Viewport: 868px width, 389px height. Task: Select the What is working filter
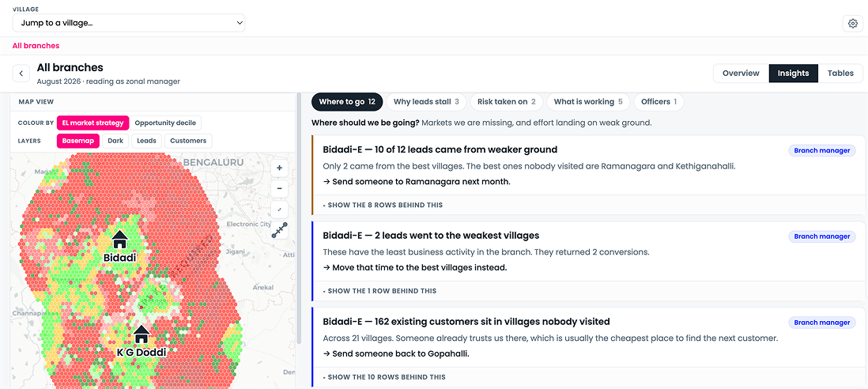[x=588, y=102]
